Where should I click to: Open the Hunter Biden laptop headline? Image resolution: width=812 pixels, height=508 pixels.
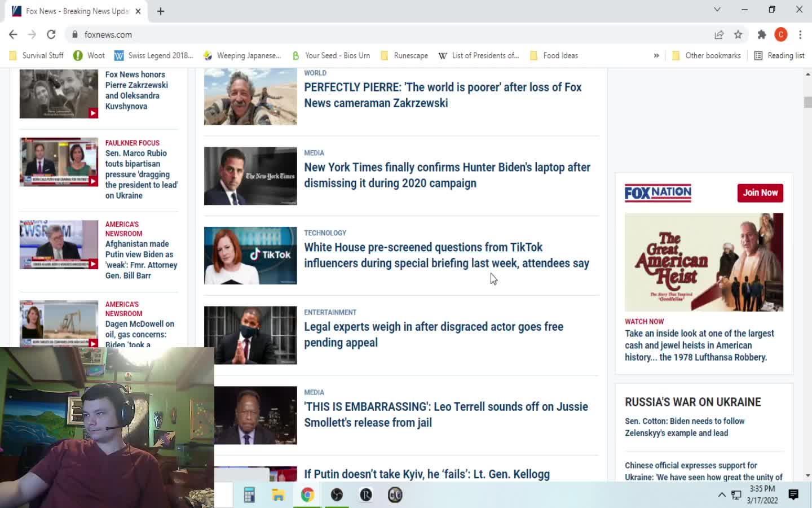447,175
